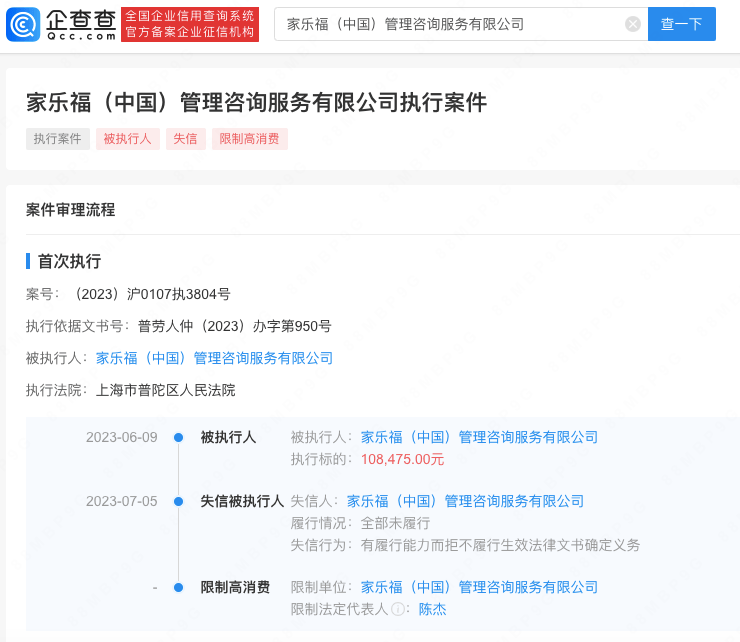Click the 查一下 search button
The image size is (740, 642).
[681, 24]
